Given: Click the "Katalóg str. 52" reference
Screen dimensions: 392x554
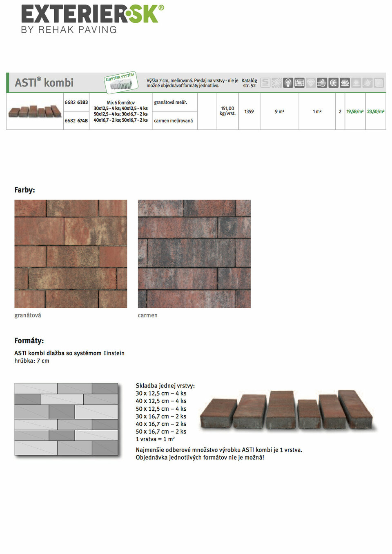Looking at the screenshot, I should click(249, 83).
